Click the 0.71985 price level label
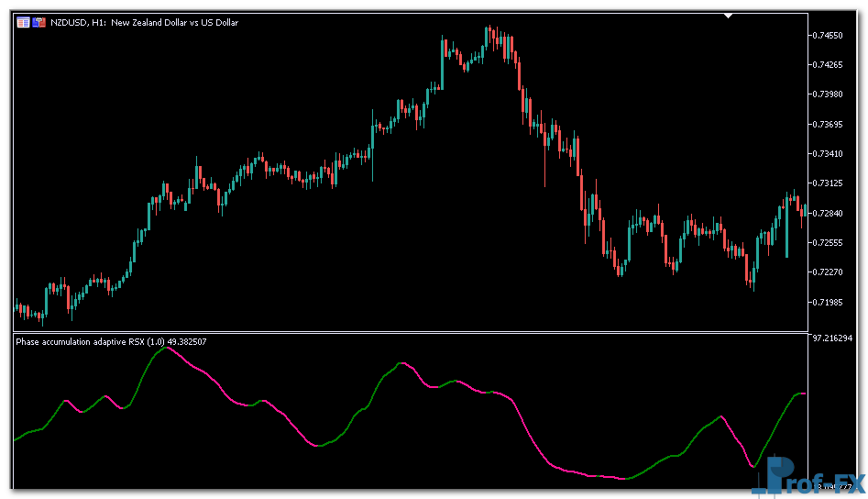Image resolution: width=868 pixels, height=499 pixels. click(x=829, y=302)
